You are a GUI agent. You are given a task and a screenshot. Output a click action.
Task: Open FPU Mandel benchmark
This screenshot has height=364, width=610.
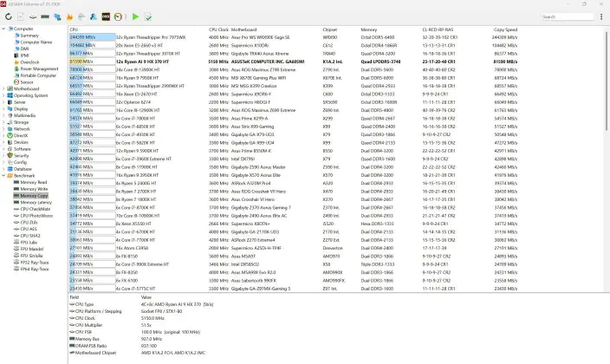click(31, 249)
